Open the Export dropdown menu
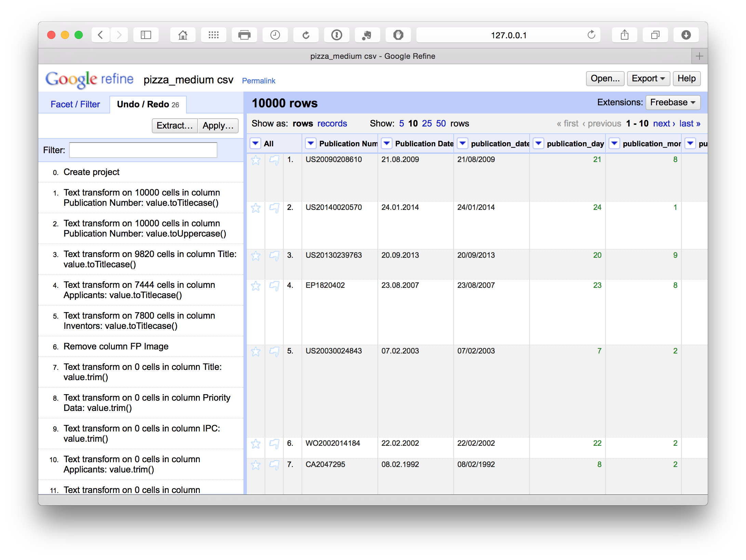This screenshot has height=560, width=746. [x=648, y=79]
